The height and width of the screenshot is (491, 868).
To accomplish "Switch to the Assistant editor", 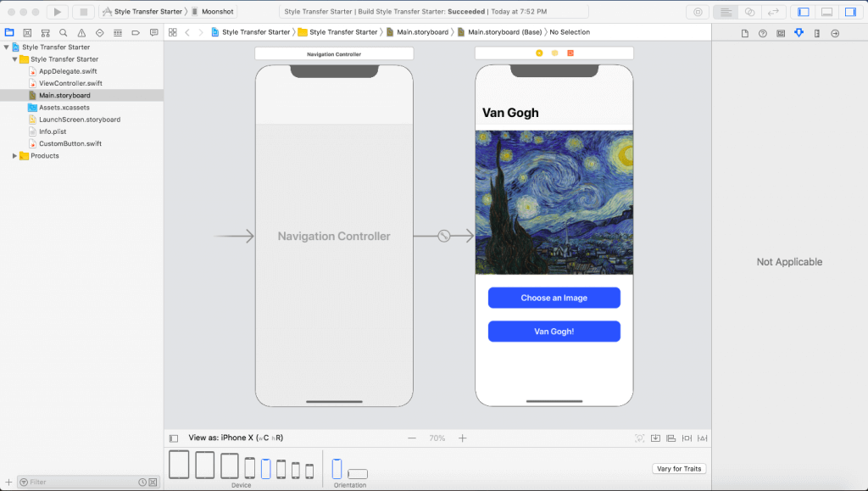I will [749, 12].
